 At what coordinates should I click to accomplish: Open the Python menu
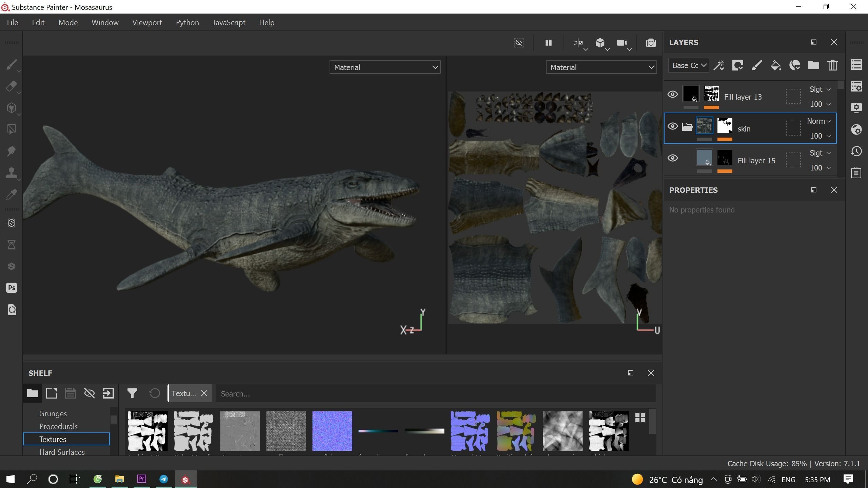[x=187, y=22]
